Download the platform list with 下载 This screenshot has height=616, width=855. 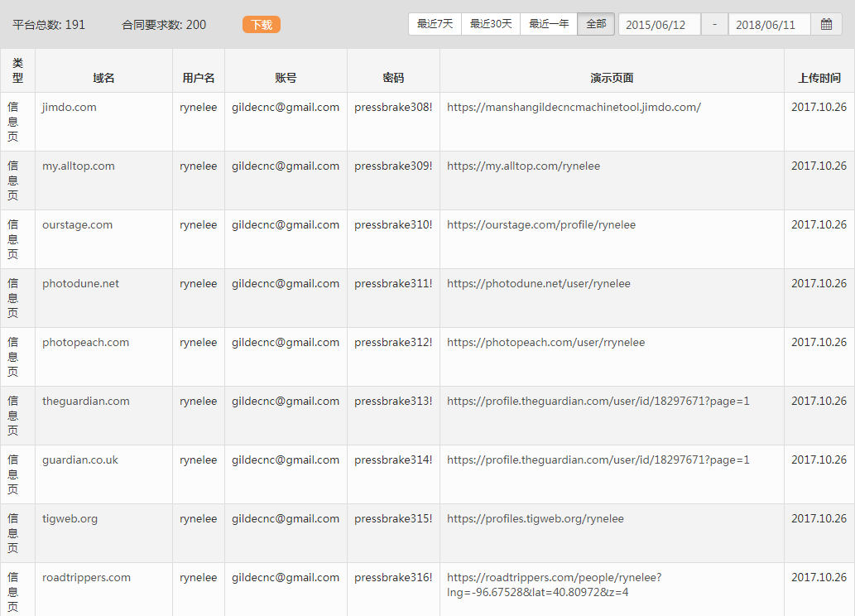(262, 25)
